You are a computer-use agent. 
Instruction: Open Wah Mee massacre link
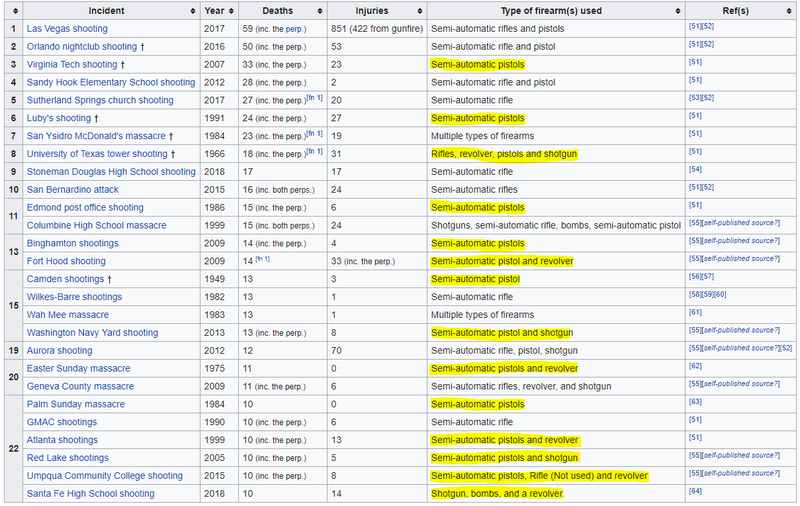tap(67, 315)
